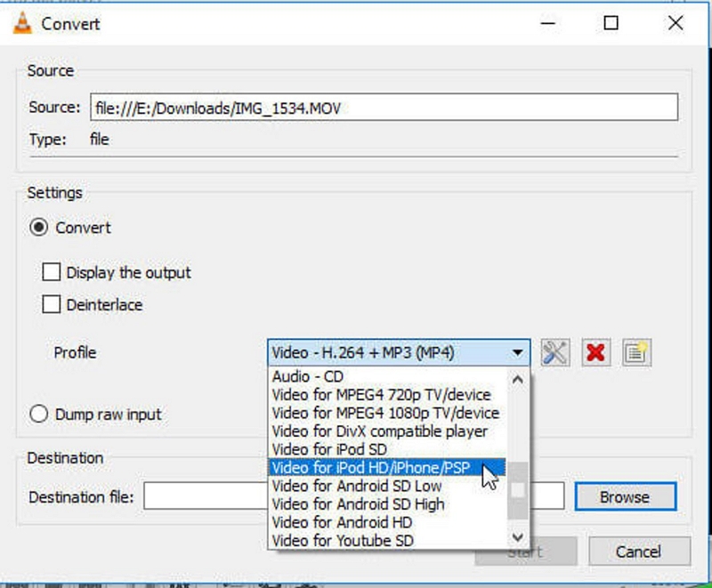Image resolution: width=712 pixels, height=588 pixels.
Task: Click the VLC cone icon in title bar
Action: pyautogui.click(x=22, y=23)
